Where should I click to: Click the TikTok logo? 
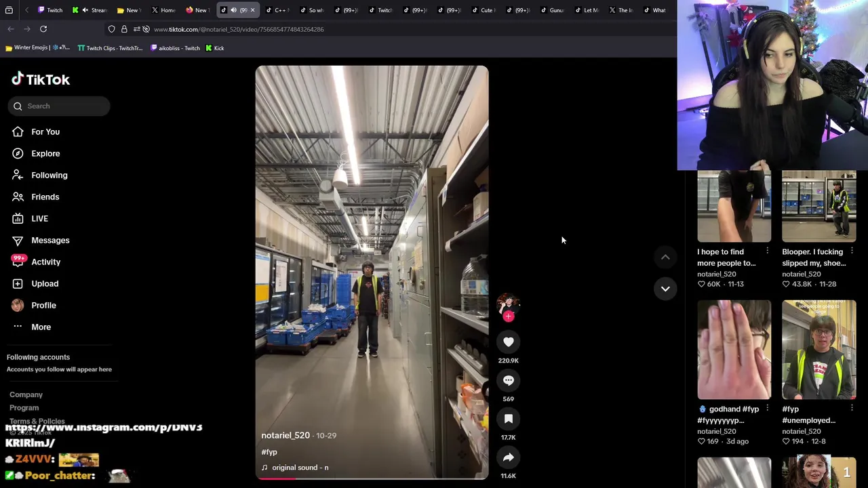click(x=41, y=79)
